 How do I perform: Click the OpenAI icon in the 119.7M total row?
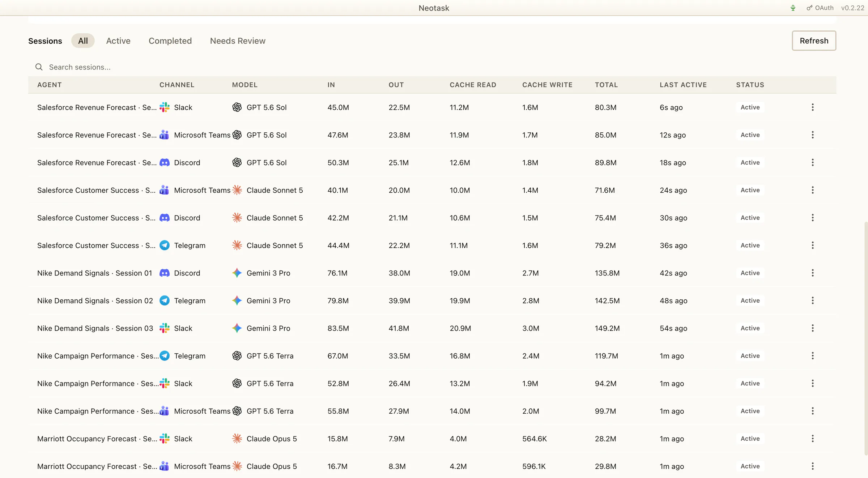pos(237,356)
